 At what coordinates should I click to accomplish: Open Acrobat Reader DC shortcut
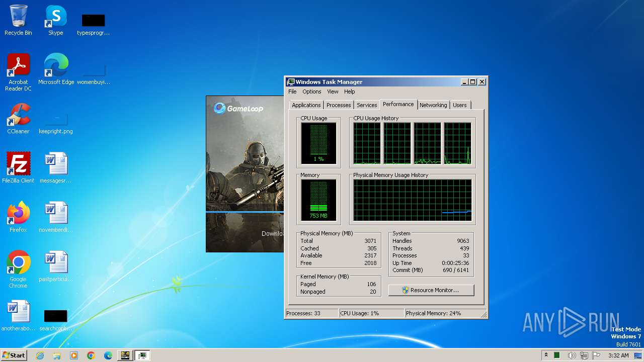coord(18,72)
